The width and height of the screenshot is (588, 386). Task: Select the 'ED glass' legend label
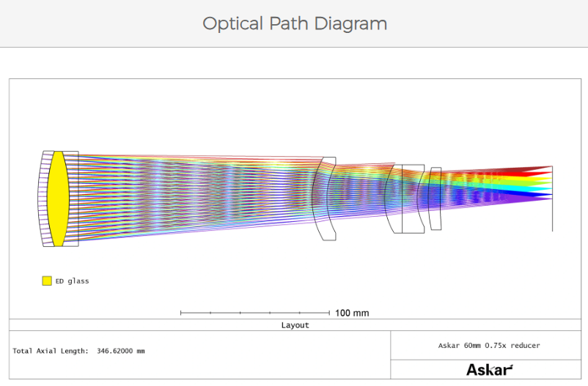click(x=72, y=281)
